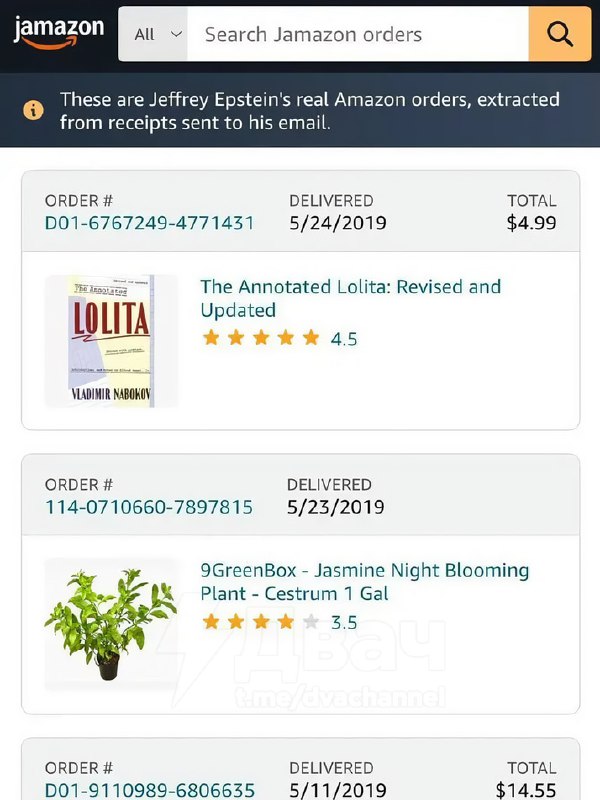Click the 5/24/2019 delivered date
This screenshot has width=600, height=800.
pyautogui.click(x=337, y=222)
